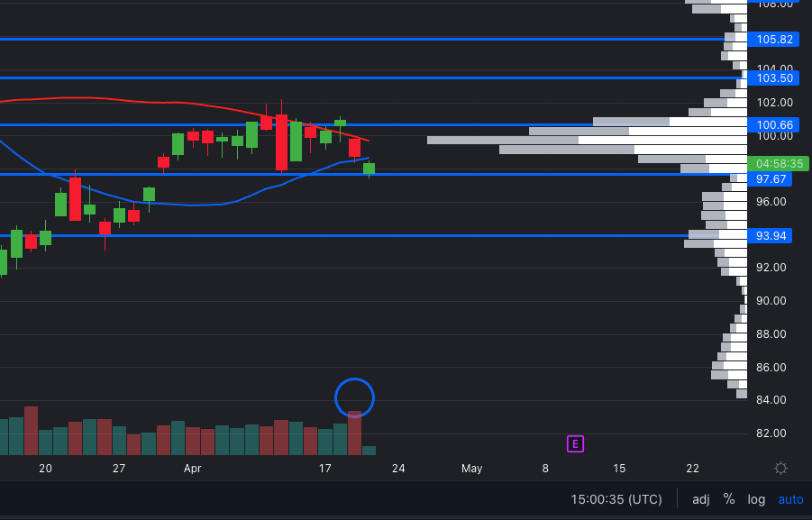Image resolution: width=812 pixels, height=520 pixels.
Task: Select the 103.50 horizontal line price label
Action: tap(773, 78)
